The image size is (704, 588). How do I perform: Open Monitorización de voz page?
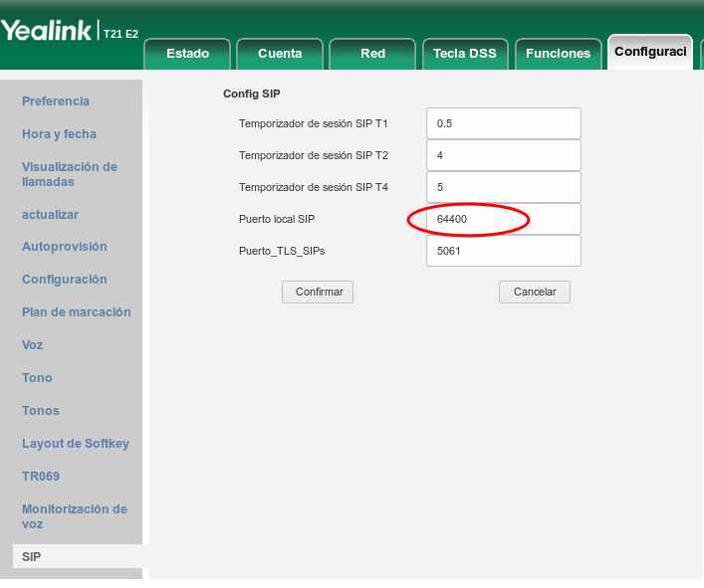[74, 516]
